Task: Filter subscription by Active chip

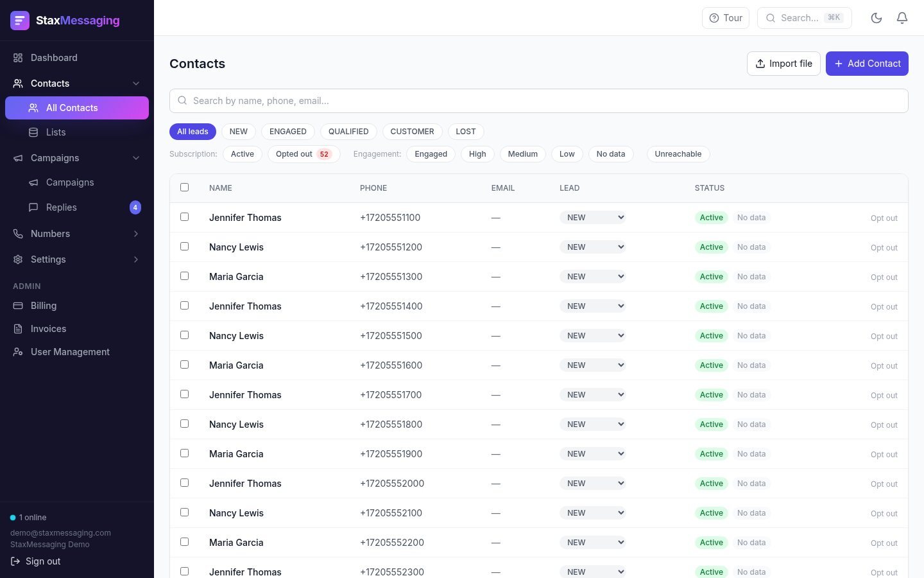Action: 243,154
